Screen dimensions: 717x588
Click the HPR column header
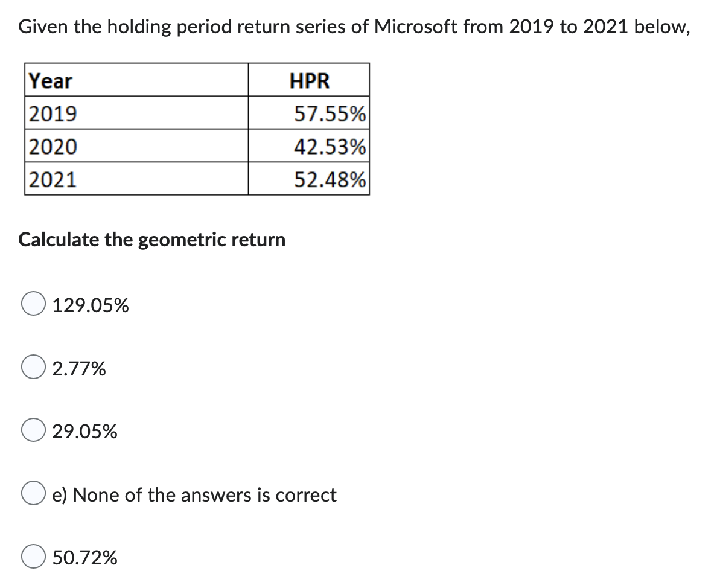tap(310, 81)
